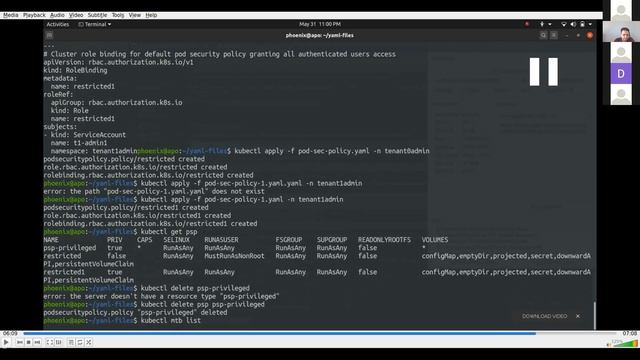The width and height of the screenshot is (640, 360).
Task: Click the terminal vertical scrollbar
Action: pyautogui.click(x=594, y=315)
